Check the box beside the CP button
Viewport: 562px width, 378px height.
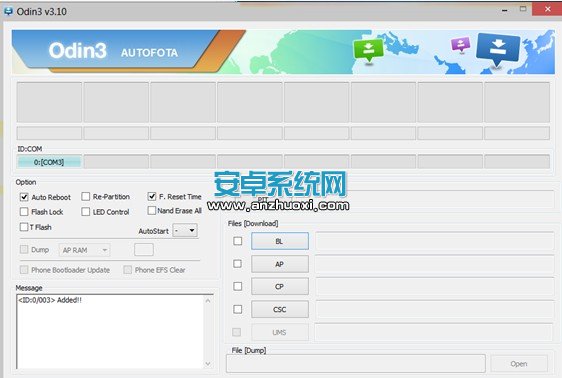pos(238,286)
